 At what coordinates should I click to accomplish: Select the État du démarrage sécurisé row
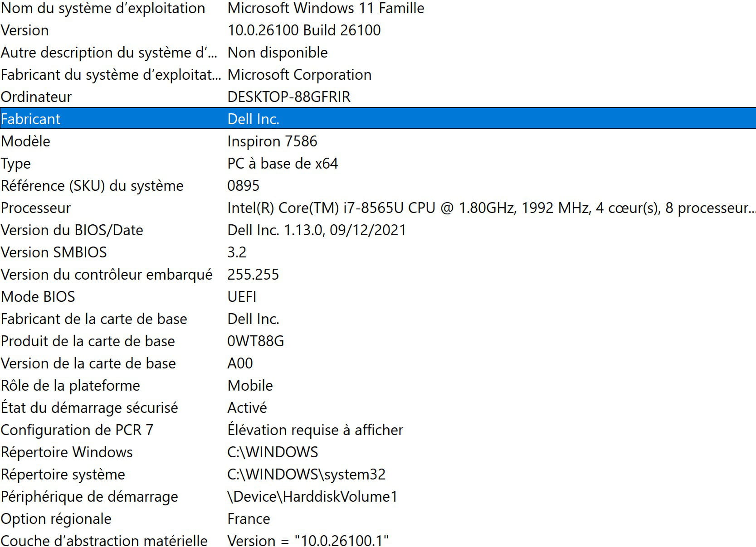click(x=89, y=408)
